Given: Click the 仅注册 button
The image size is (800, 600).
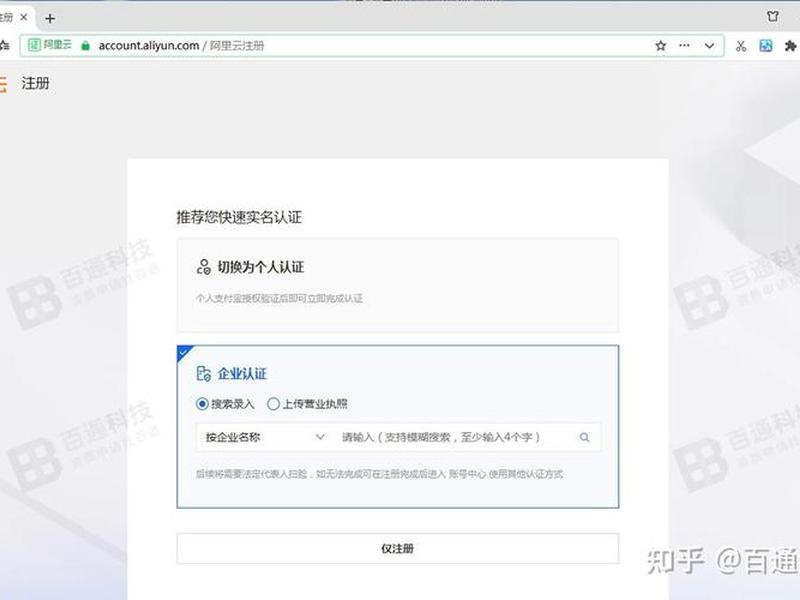Looking at the screenshot, I should [x=397, y=548].
